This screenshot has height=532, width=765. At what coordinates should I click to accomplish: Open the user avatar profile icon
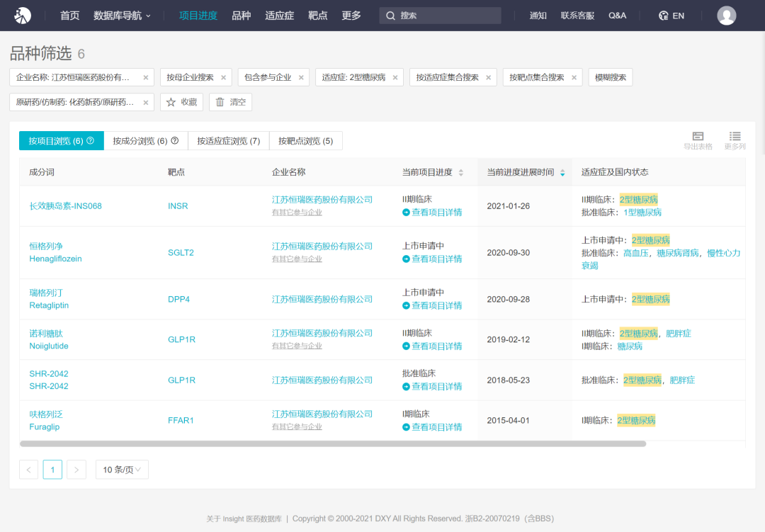tap(727, 16)
